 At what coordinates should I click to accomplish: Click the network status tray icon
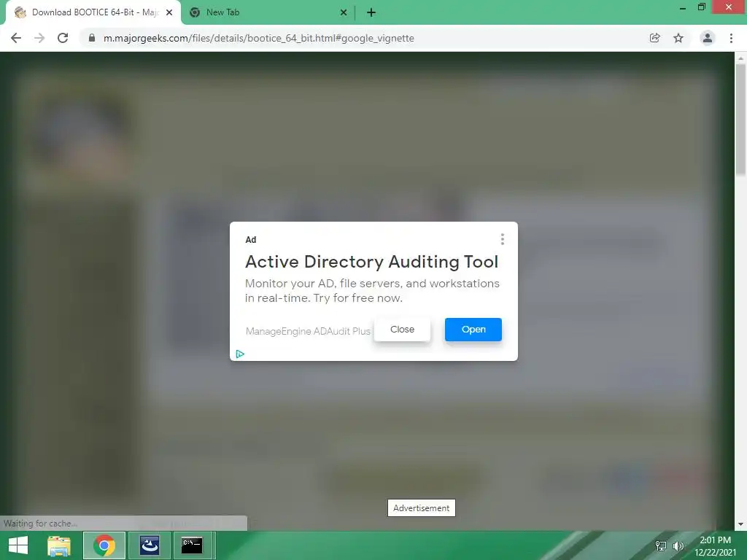click(661, 545)
